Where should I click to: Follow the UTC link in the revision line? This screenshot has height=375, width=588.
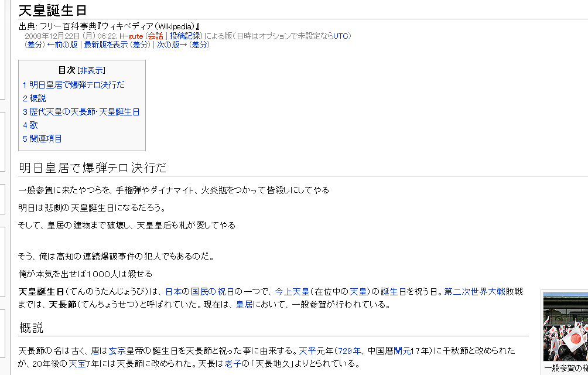click(340, 36)
